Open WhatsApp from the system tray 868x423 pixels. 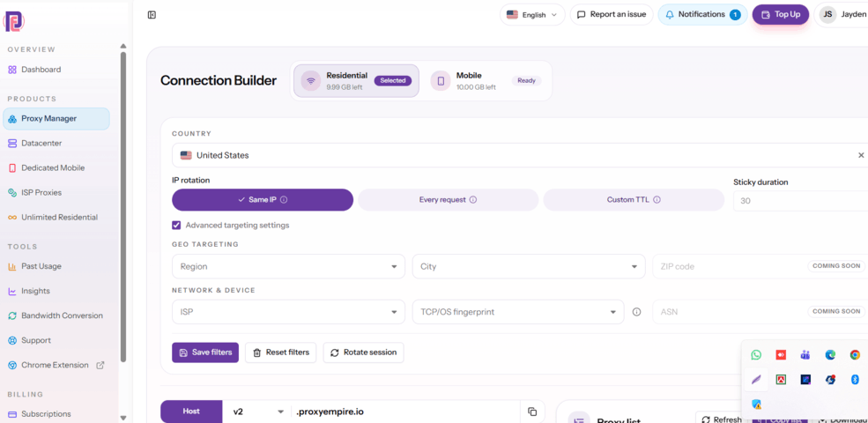756,355
